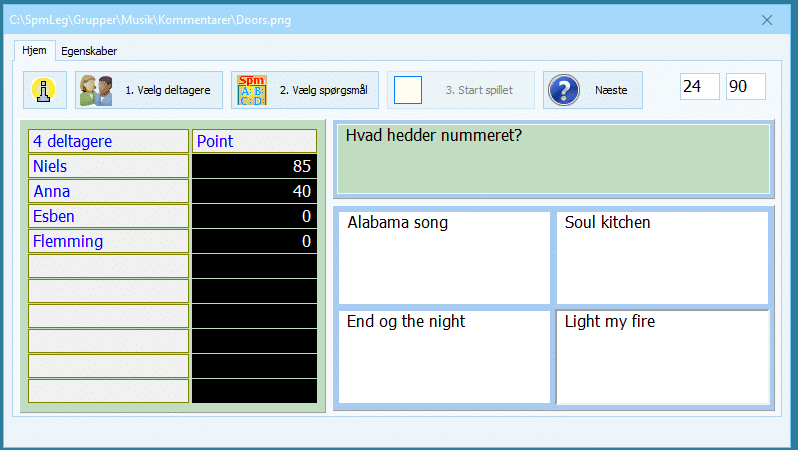Click the participants icon for Vælg deltagere
Image resolution: width=798 pixels, height=450 pixels.
(x=96, y=90)
